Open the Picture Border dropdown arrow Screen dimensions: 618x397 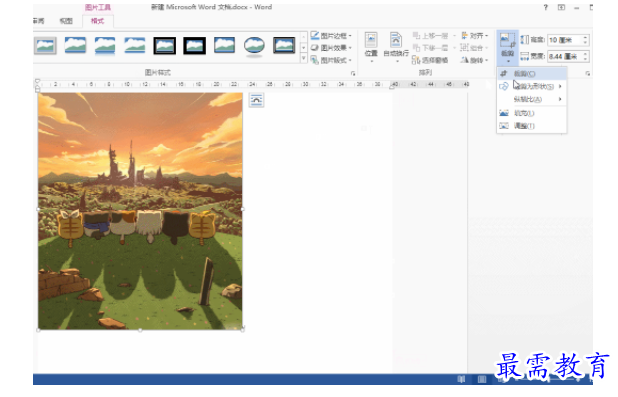pos(350,36)
